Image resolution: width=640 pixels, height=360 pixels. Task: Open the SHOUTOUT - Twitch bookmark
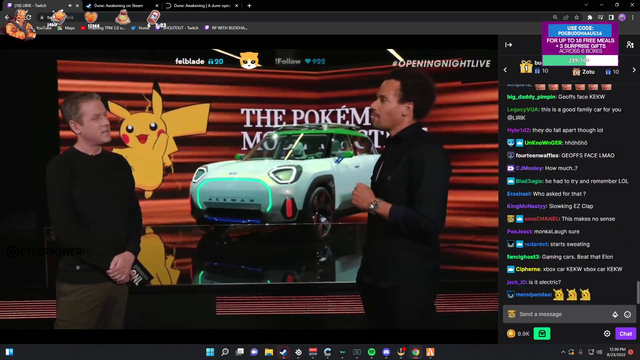[177, 28]
